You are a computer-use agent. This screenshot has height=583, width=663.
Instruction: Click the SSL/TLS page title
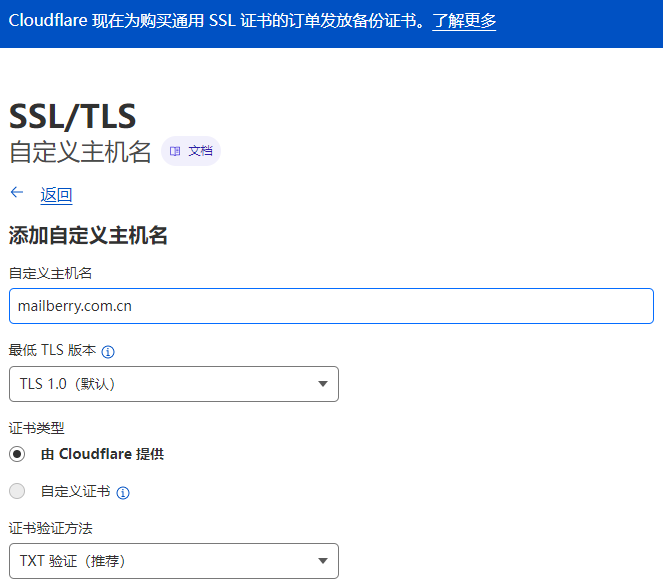pyautogui.click(x=72, y=116)
